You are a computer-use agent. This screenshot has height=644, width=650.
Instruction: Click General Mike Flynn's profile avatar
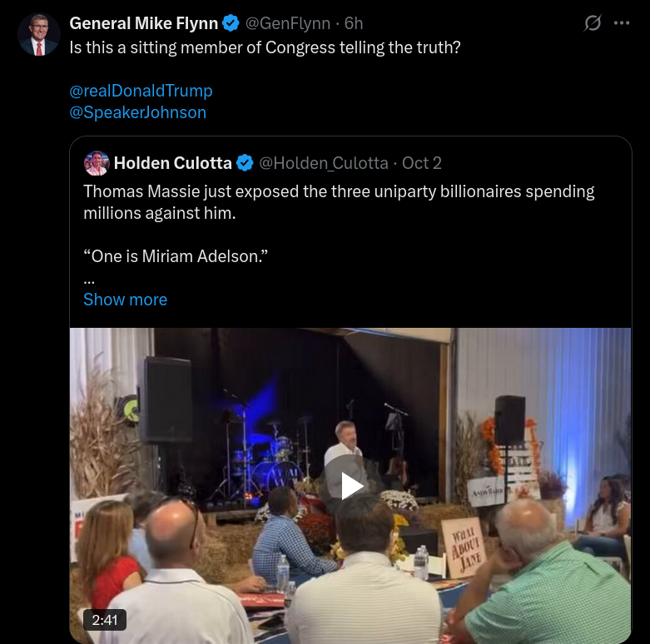[39, 35]
